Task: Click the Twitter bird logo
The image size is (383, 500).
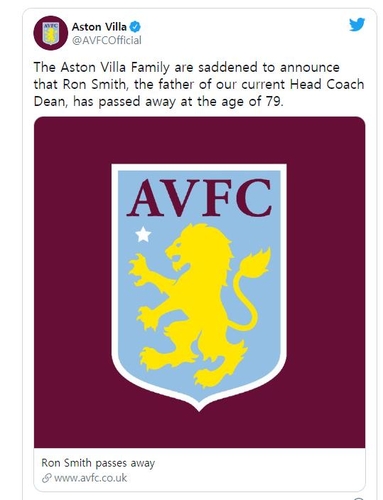Action: pyautogui.click(x=357, y=25)
